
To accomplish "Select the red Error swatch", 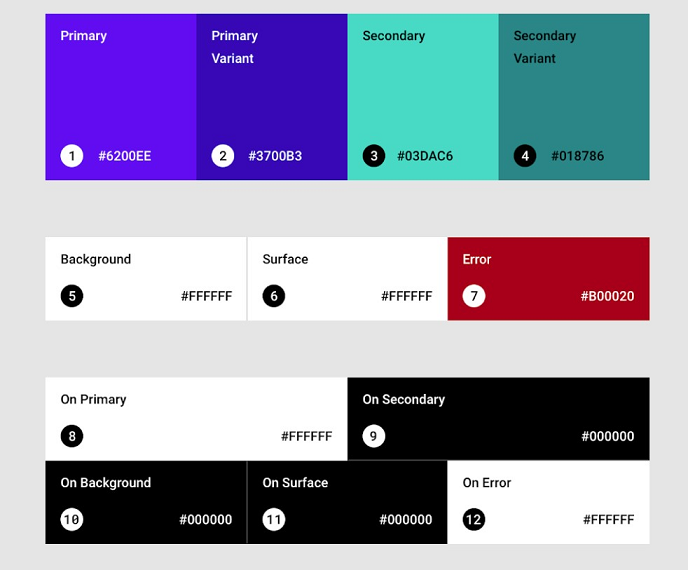I will point(548,279).
